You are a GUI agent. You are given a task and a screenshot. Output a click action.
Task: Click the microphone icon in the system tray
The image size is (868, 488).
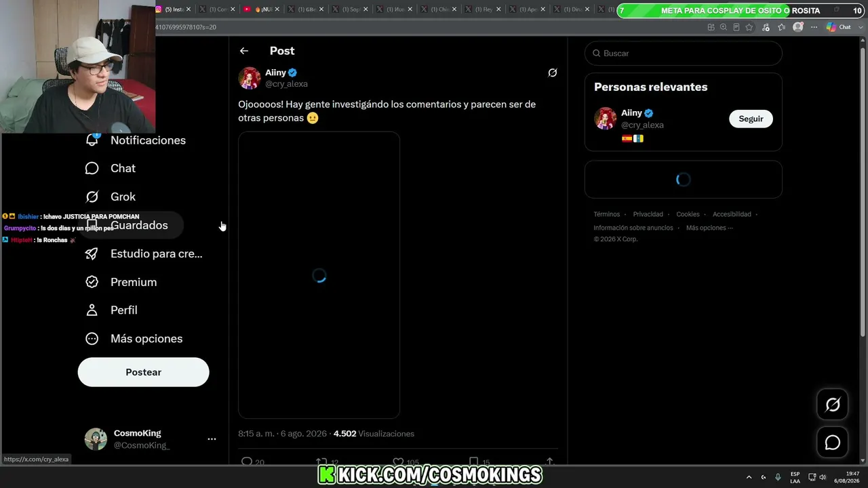[x=778, y=477]
